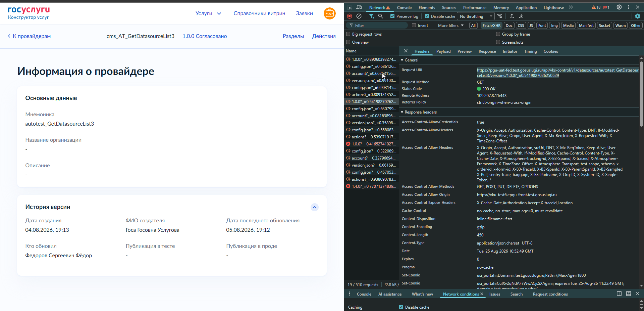
Task: Open drawer three-dot menu
Action: [350, 294]
